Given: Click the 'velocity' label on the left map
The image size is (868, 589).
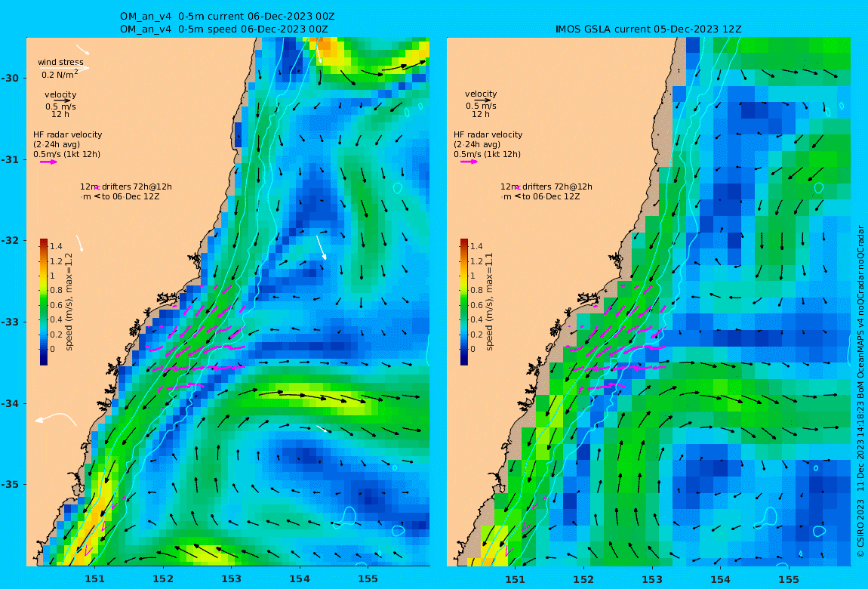Looking at the screenshot, I should 61,94.
